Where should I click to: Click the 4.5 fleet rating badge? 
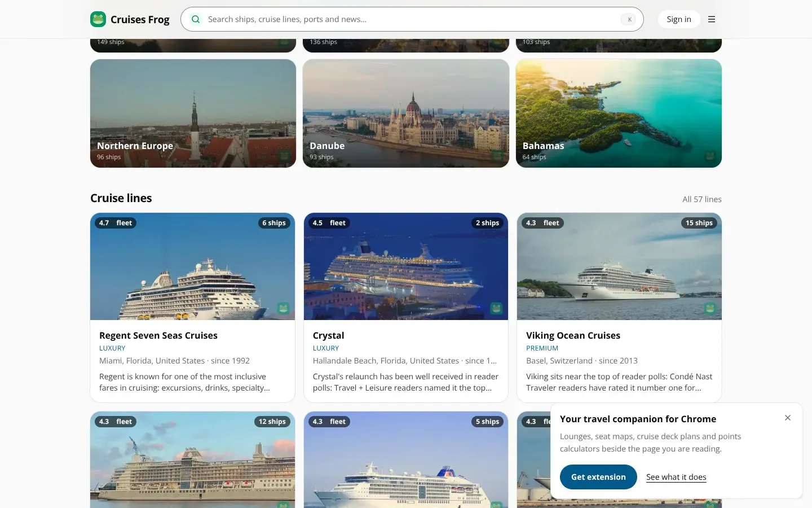pos(329,223)
